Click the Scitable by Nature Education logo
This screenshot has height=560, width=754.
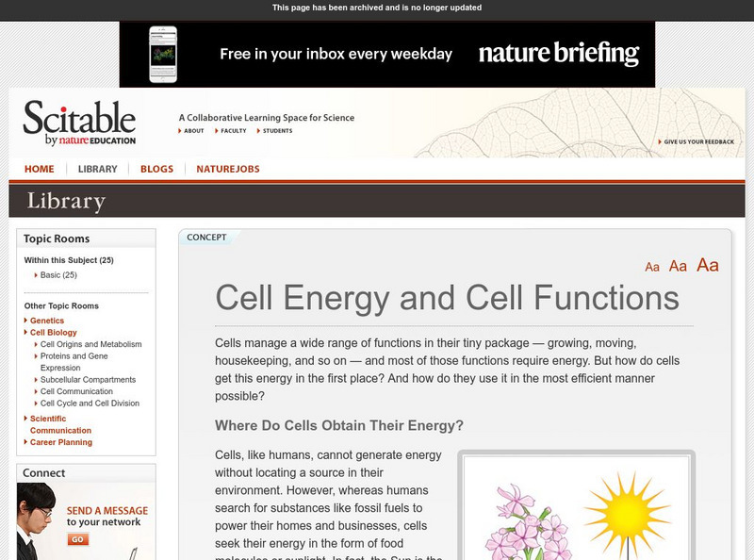(x=79, y=123)
